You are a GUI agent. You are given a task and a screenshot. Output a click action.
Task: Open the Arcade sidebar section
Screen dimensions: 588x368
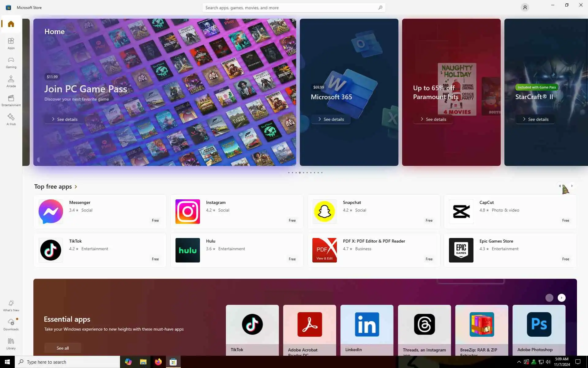point(11,81)
